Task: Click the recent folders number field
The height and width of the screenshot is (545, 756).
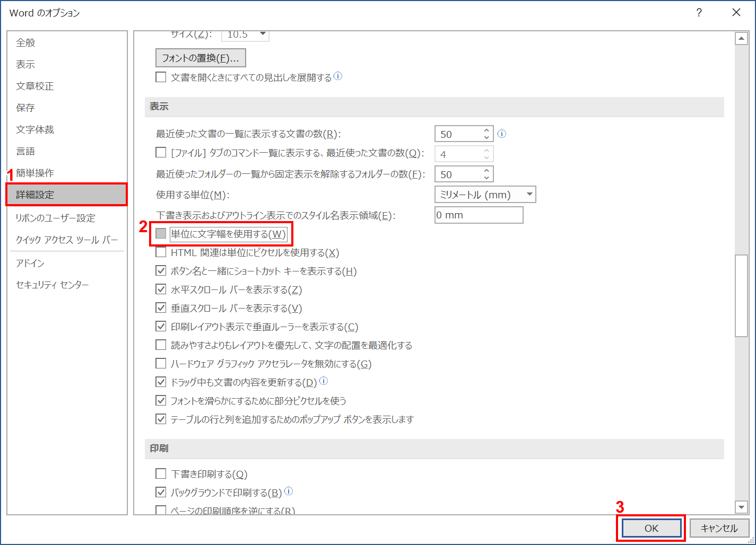Action: [458, 174]
